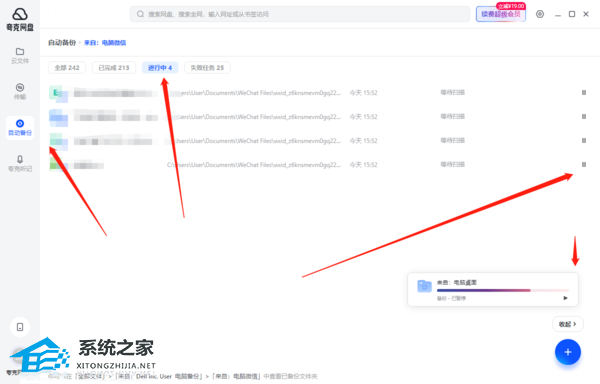Switch to the 全部 242 tab
This screenshot has height=384, width=600.
[67, 68]
